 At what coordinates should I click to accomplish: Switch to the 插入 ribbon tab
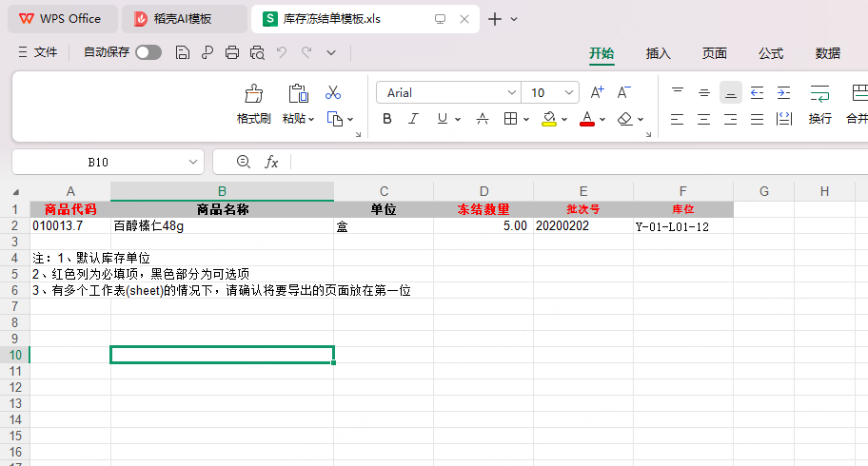click(x=659, y=53)
